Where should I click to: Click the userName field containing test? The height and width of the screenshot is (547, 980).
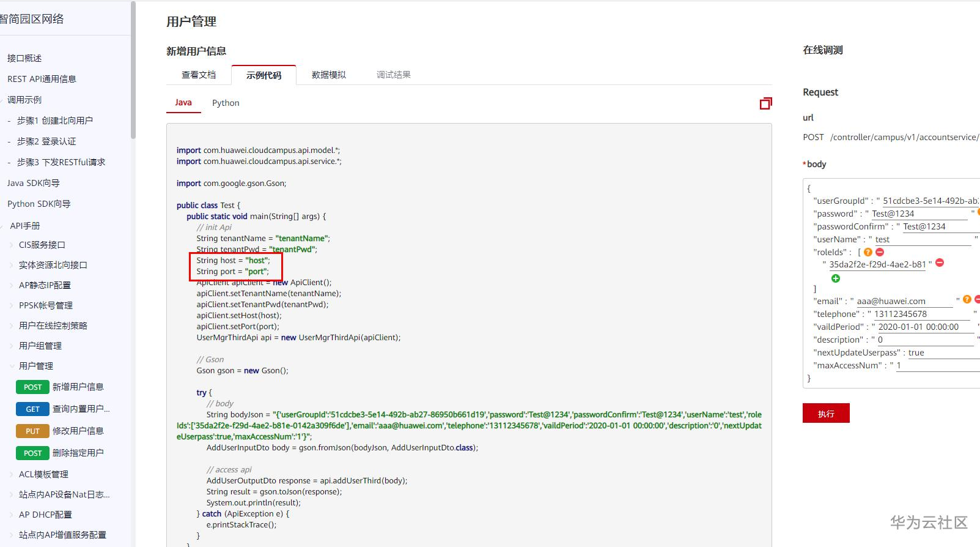[x=923, y=240]
